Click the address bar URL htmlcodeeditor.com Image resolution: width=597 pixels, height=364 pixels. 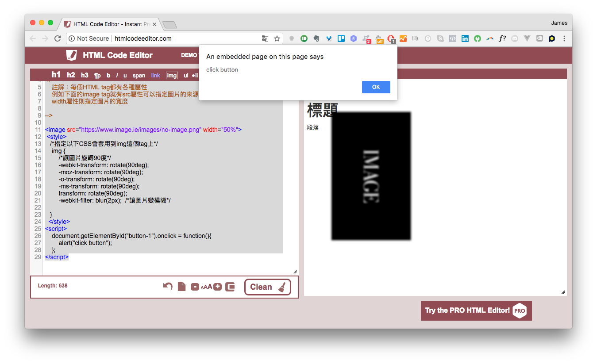(143, 38)
